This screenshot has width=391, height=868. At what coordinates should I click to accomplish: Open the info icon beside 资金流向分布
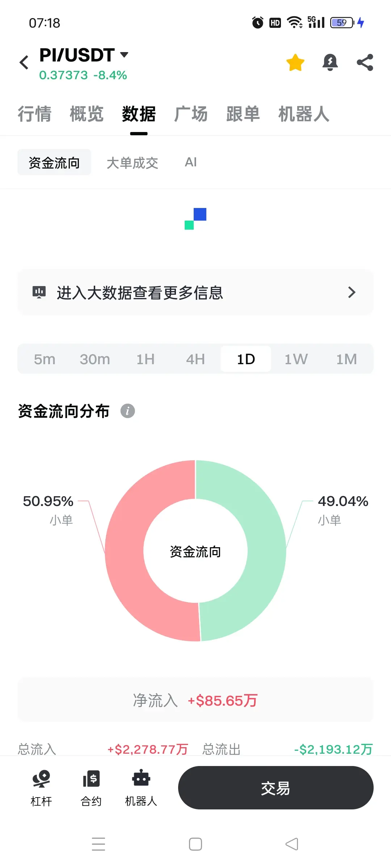[x=127, y=411]
